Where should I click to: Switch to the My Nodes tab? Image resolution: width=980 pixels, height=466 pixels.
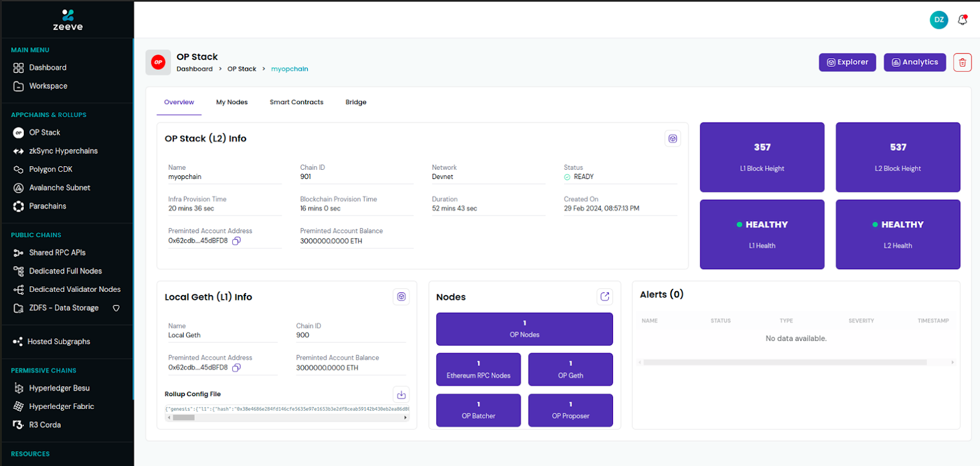[232, 102]
